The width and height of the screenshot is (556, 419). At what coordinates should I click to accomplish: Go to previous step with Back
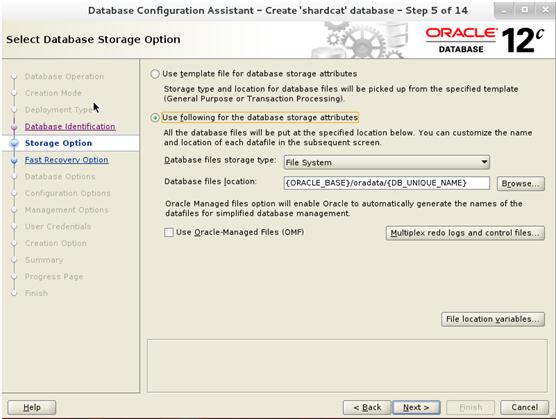tap(367, 407)
